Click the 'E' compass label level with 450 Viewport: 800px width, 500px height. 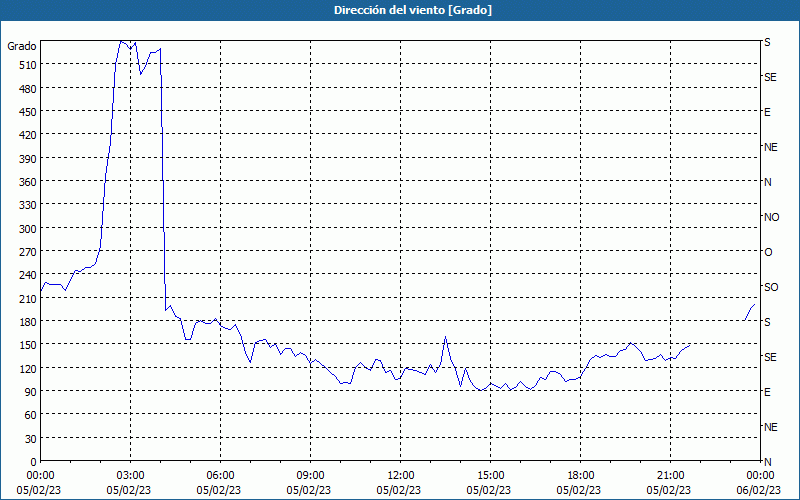pyautogui.click(x=767, y=112)
